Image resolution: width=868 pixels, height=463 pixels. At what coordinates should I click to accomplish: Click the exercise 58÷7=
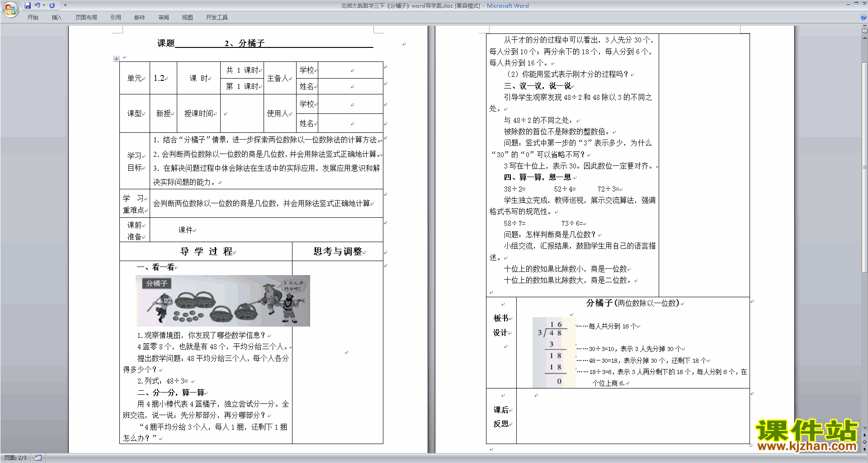pyautogui.click(x=514, y=223)
